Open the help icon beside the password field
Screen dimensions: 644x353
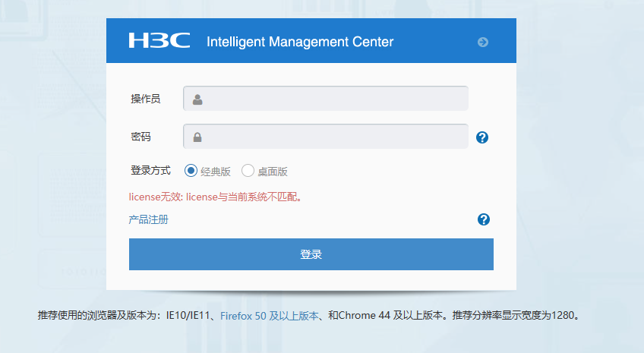click(481, 137)
